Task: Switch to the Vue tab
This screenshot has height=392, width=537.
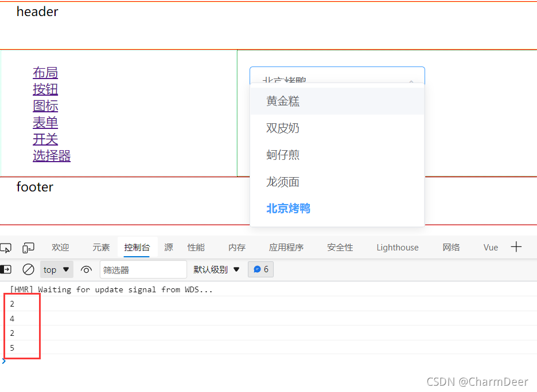Action: tap(491, 248)
